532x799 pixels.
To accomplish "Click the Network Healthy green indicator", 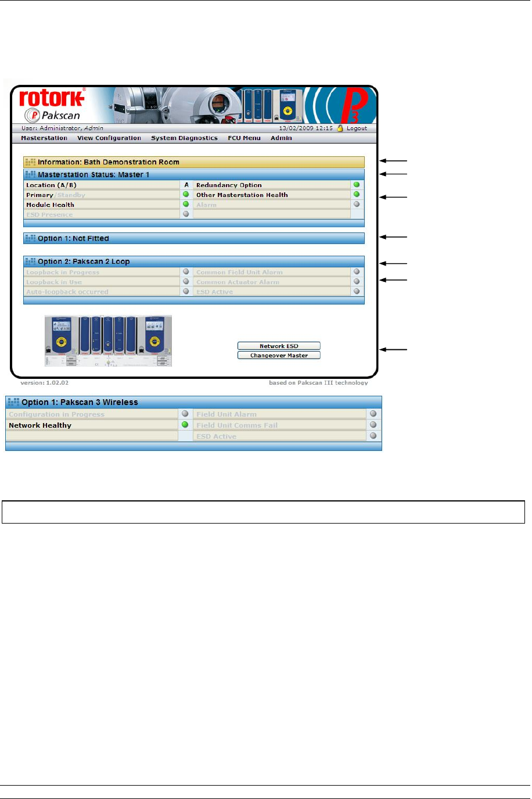I will tap(185, 425).
